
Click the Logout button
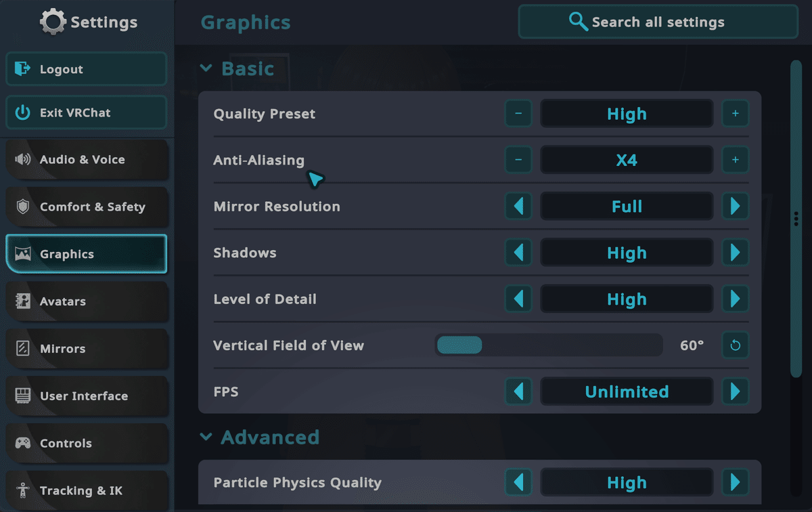87,69
